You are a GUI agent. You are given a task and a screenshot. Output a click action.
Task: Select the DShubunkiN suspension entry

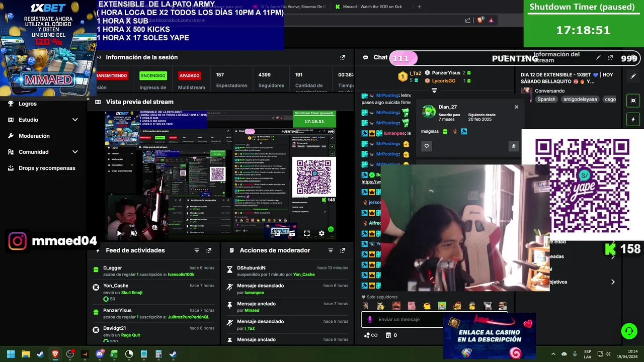287,271
